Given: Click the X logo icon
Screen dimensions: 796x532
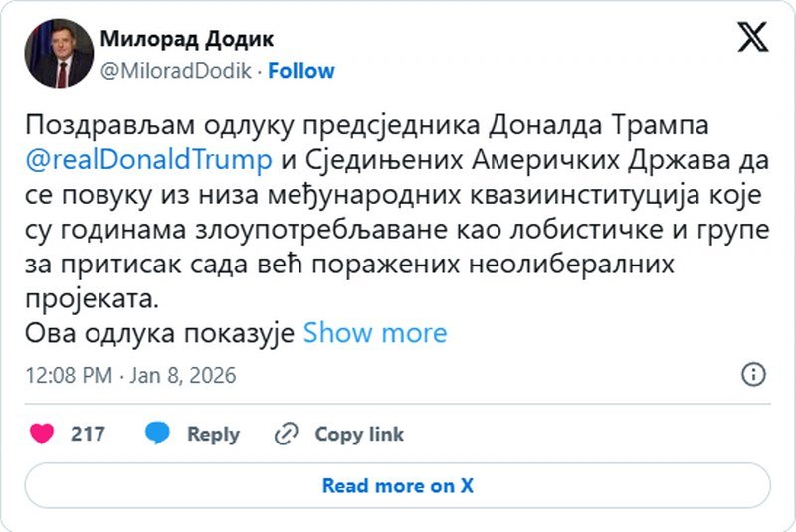Looking at the screenshot, I should pos(752,37).
